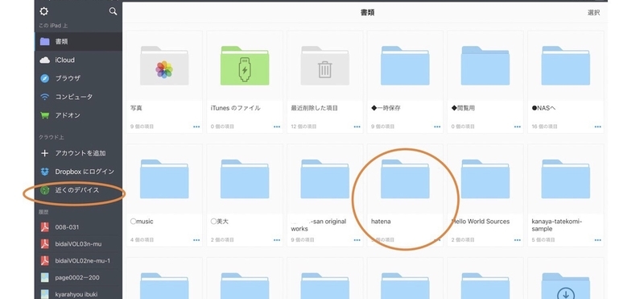Open the ... menu for kanaya-tatekomi-sample
The height and width of the screenshot is (299, 644).
point(597,240)
